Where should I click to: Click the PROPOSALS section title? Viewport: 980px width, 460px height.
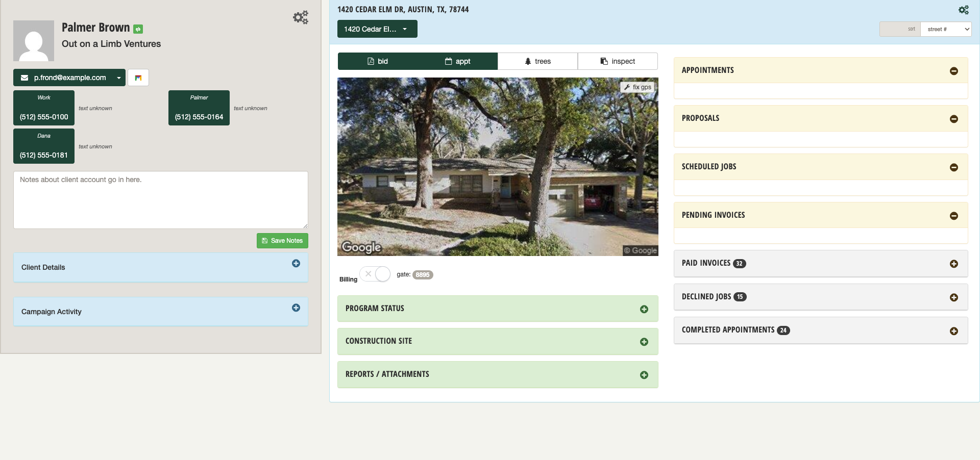(x=700, y=118)
